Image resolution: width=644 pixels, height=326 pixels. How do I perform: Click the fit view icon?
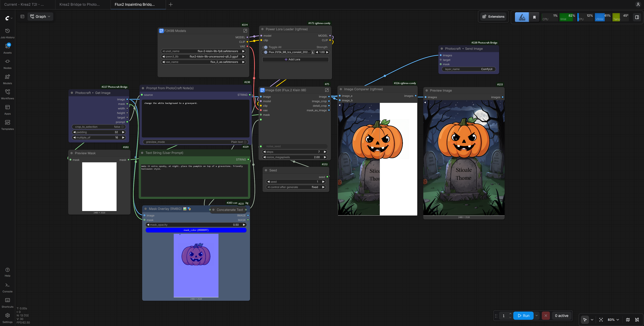601,320
